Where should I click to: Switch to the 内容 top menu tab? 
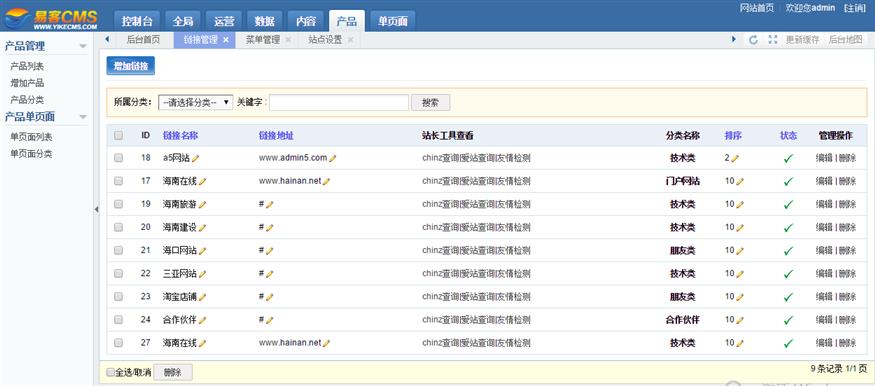click(306, 21)
